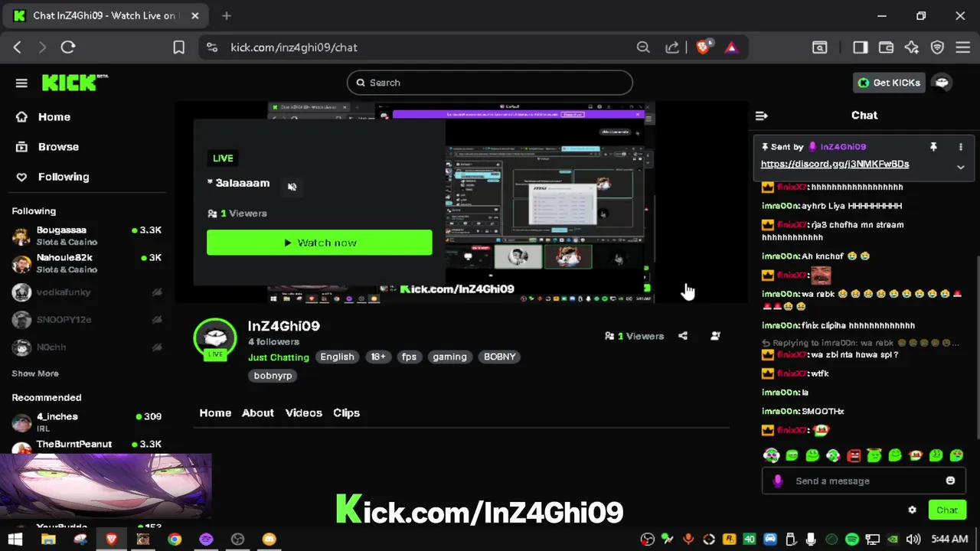Open pinned message three-dot options
The image size is (980, 551).
coord(961,147)
